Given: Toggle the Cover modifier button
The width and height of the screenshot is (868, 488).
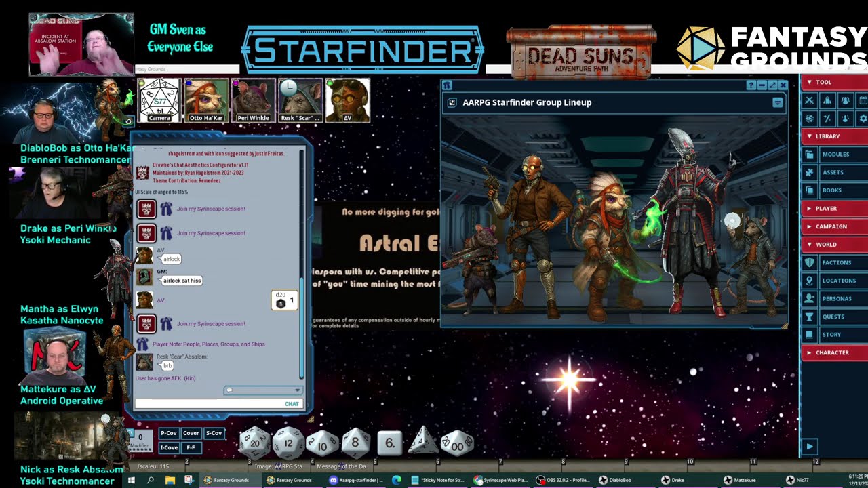Looking at the screenshot, I should point(191,433).
